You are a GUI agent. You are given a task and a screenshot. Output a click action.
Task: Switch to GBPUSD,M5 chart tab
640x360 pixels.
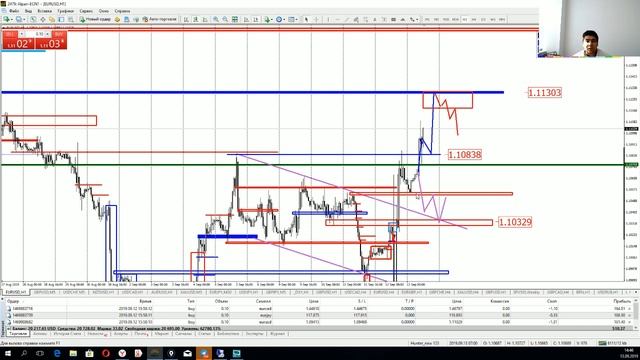[44, 292]
